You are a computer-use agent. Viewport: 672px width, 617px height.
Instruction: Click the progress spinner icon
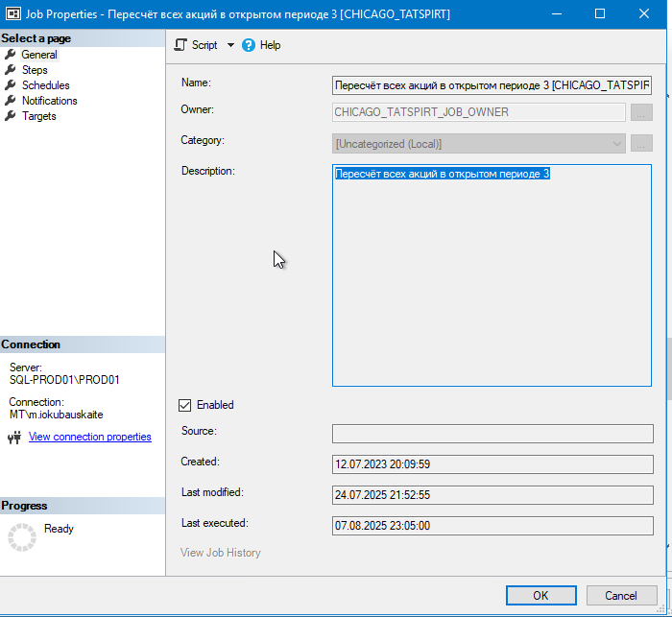point(22,536)
